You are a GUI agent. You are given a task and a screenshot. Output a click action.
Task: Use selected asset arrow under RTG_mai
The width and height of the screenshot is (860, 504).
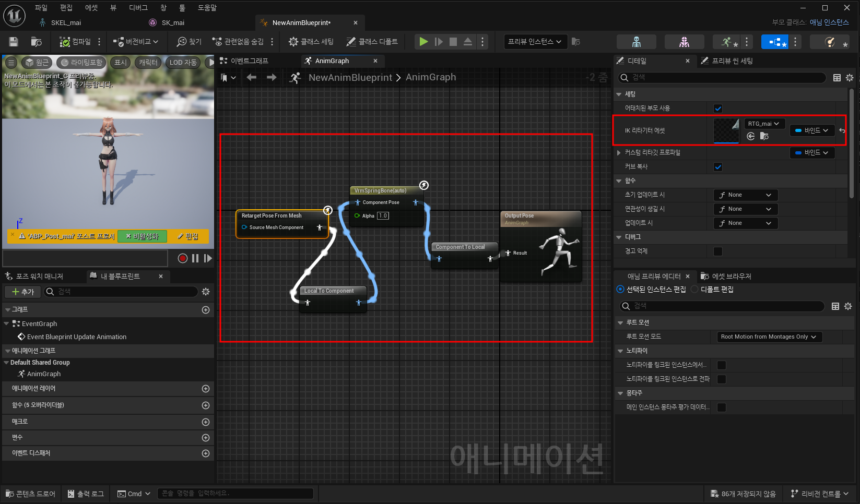tap(750, 136)
